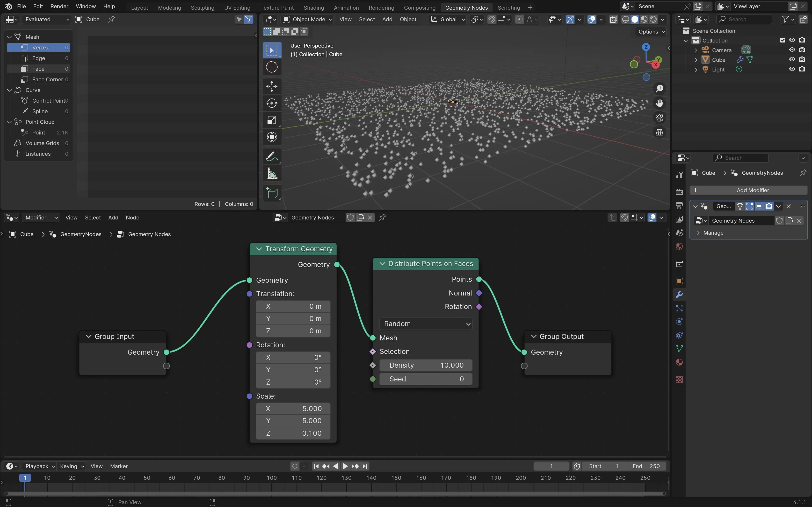This screenshot has width=812, height=507.
Task: Select the Rotate tool icon
Action: point(271,103)
